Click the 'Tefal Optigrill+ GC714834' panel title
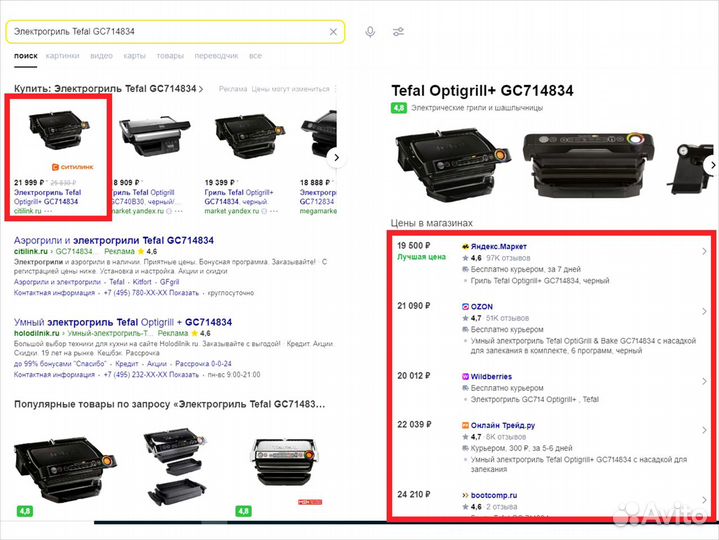This screenshot has height=540, width=719. [482, 91]
